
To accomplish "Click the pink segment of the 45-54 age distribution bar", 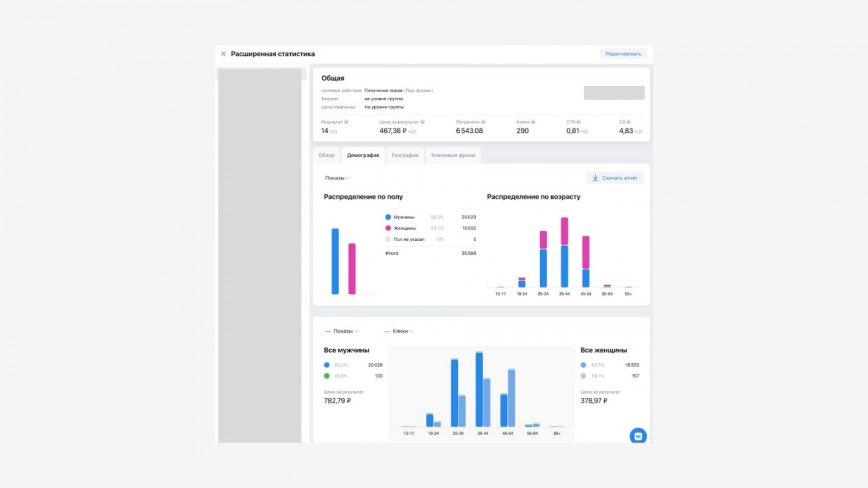I will 586,253.
